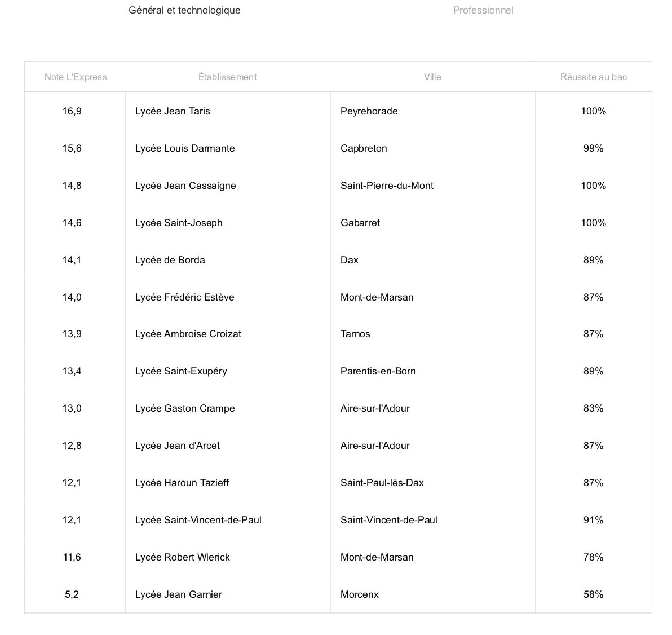Open the Lycée Jean Taris entry
The height and width of the screenshot is (635, 672).
(x=173, y=112)
